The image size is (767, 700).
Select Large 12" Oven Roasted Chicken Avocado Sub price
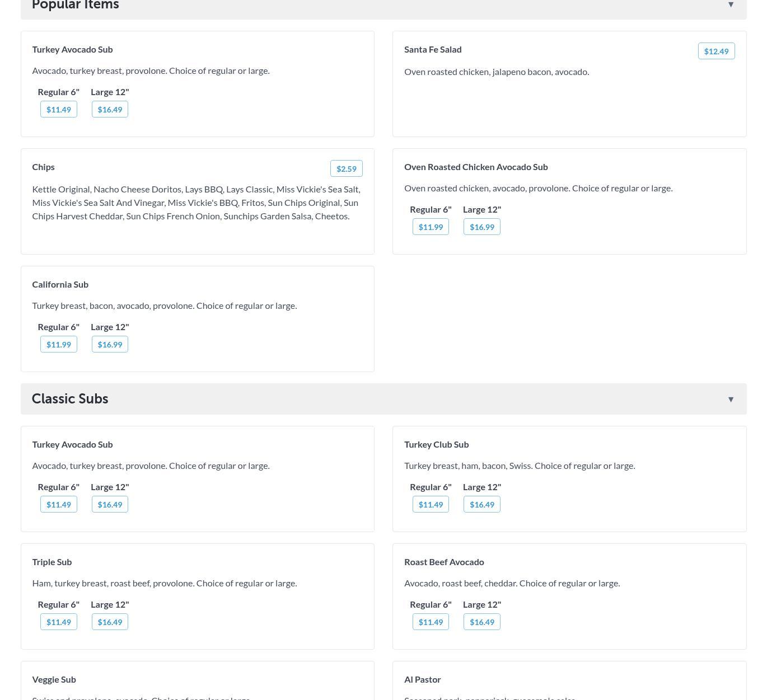tap(481, 227)
